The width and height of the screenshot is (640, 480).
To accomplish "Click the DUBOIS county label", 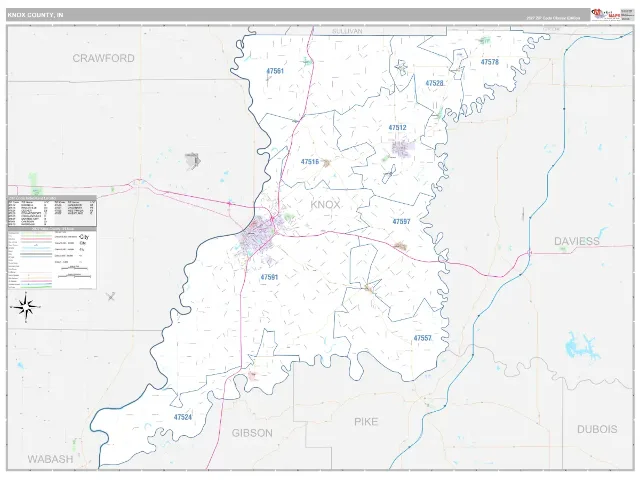I will [x=597, y=429].
